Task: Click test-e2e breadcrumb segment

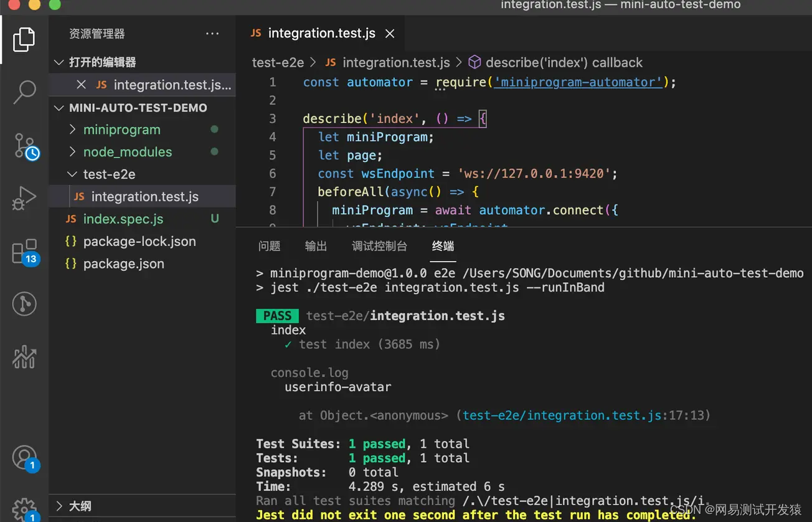Action: [278, 62]
